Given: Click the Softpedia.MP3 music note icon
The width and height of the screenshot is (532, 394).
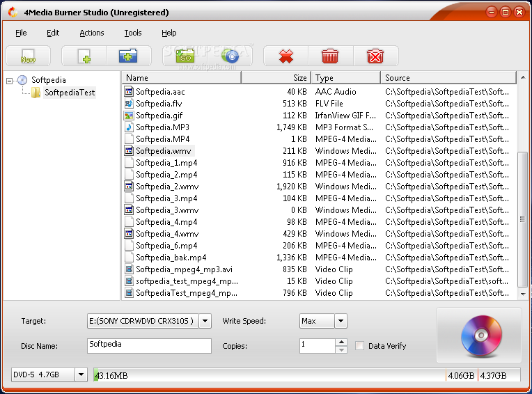Looking at the screenshot, I should (x=129, y=127).
